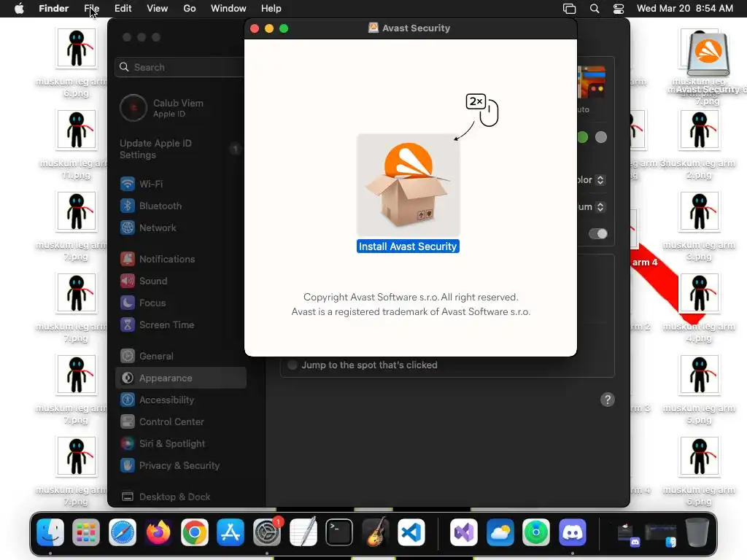This screenshot has height=560, width=747.
Task: Click the menu bar date and time
Action: tap(684, 9)
